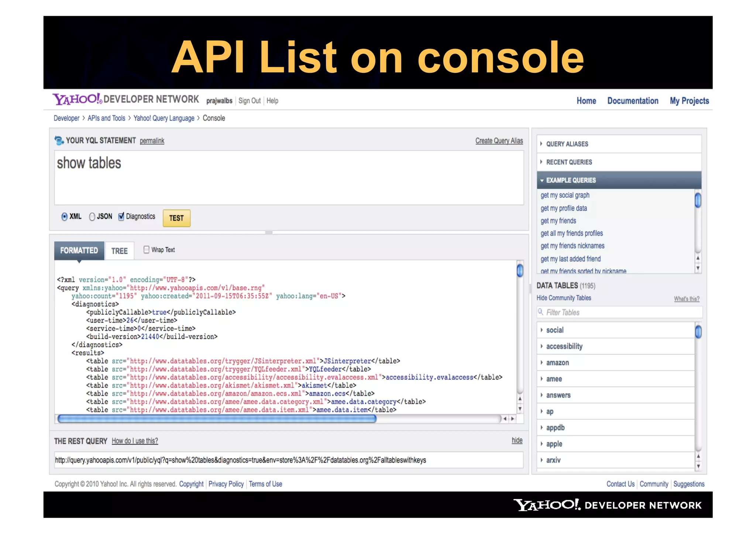The width and height of the screenshot is (756, 534).
Task: Toggle the Diagnostics checkbox
Action: click(121, 217)
